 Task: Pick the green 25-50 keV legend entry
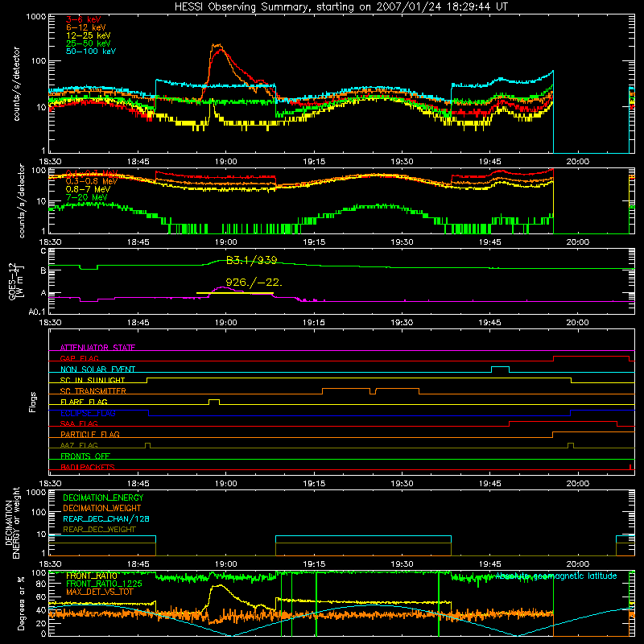[88, 43]
